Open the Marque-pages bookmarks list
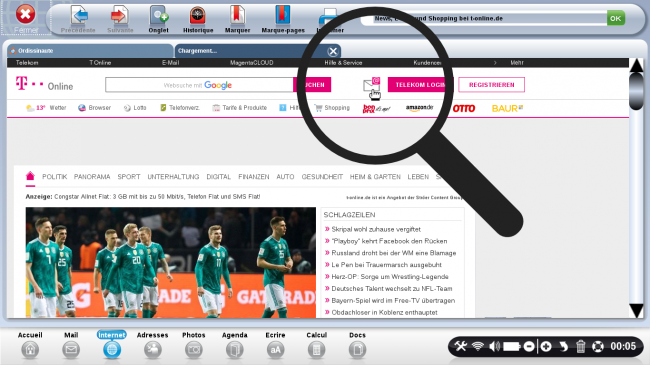The height and width of the screenshot is (365, 650). click(x=283, y=16)
